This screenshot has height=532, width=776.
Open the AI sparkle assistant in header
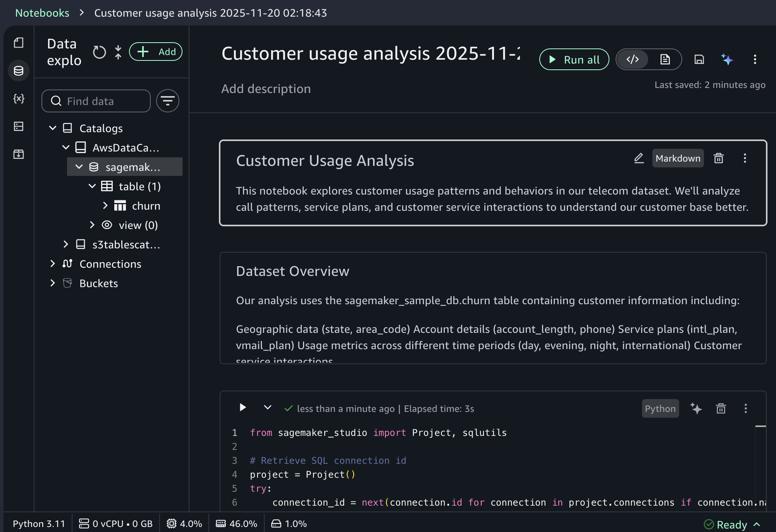(x=727, y=59)
